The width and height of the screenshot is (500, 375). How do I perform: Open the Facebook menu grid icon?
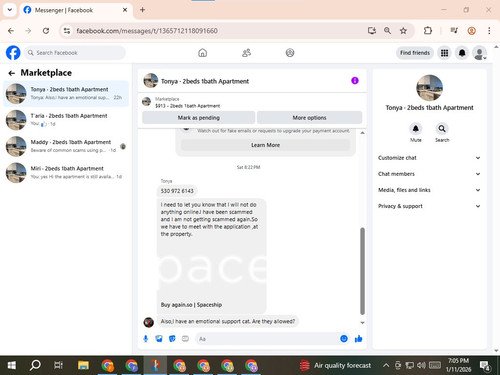coord(444,53)
